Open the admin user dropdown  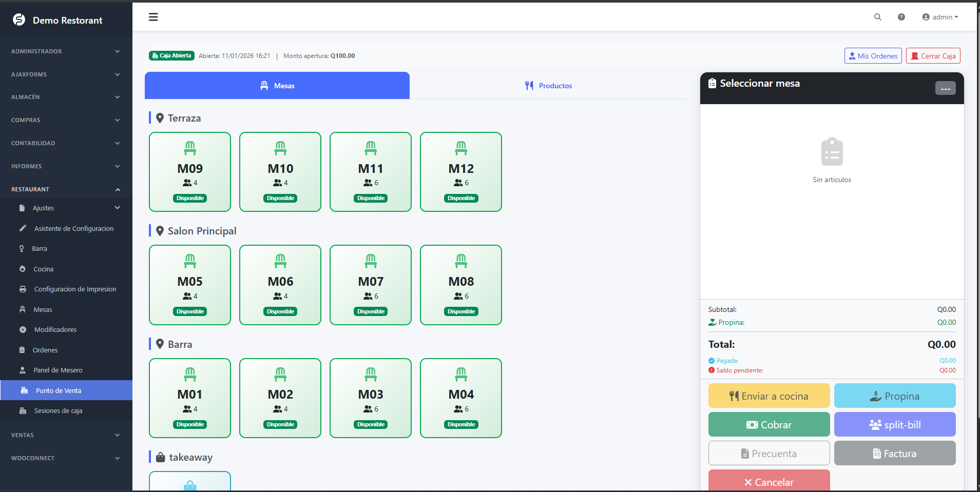[940, 17]
